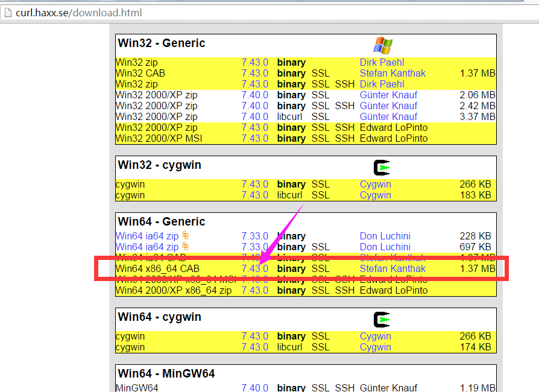Viewport: 539px width, 392px height.
Task: Open Don Luchini link in the 697 KB row
Action: tap(385, 247)
